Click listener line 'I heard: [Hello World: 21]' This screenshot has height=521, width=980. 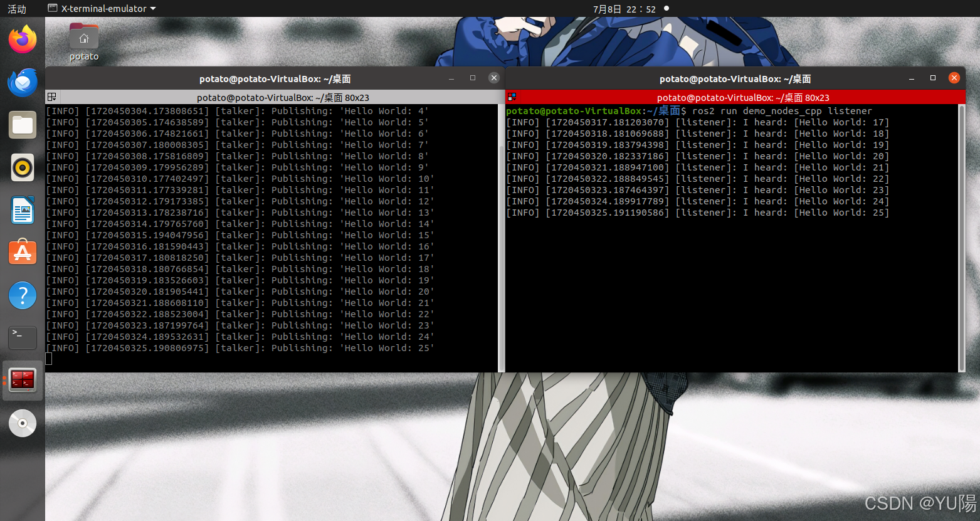[698, 167]
